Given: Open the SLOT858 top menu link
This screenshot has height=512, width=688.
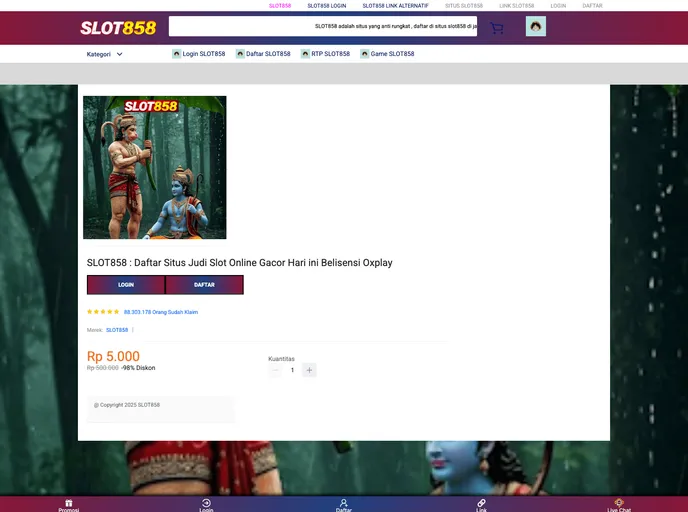Looking at the screenshot, I should [280, 6].
